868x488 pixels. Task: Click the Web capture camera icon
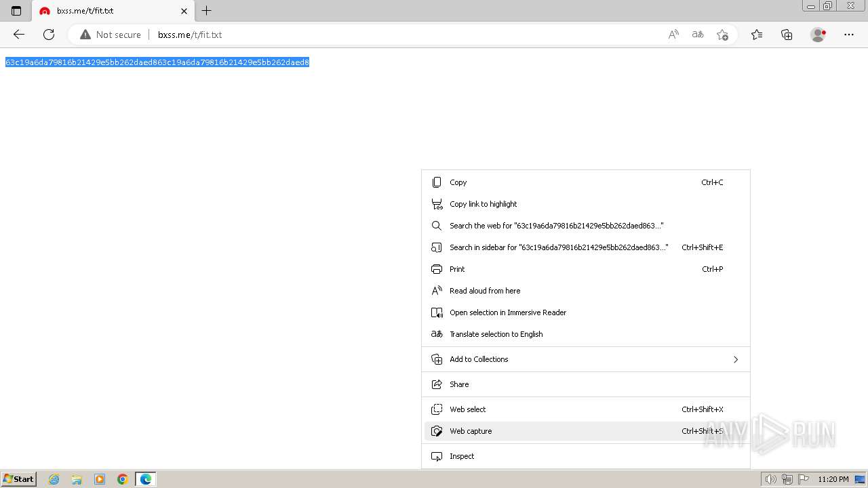[x=437, y=431]
